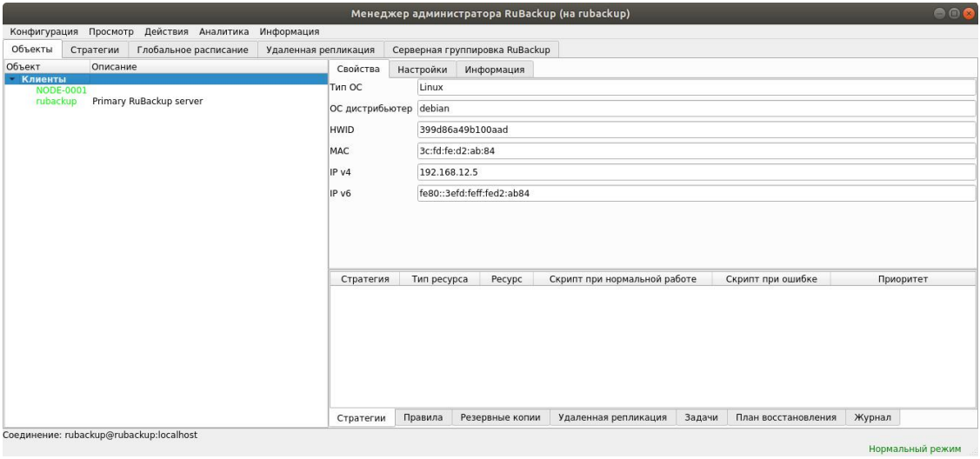
Task: Select client NODE-0001 in tree
Action: click(x=61, y=90)
